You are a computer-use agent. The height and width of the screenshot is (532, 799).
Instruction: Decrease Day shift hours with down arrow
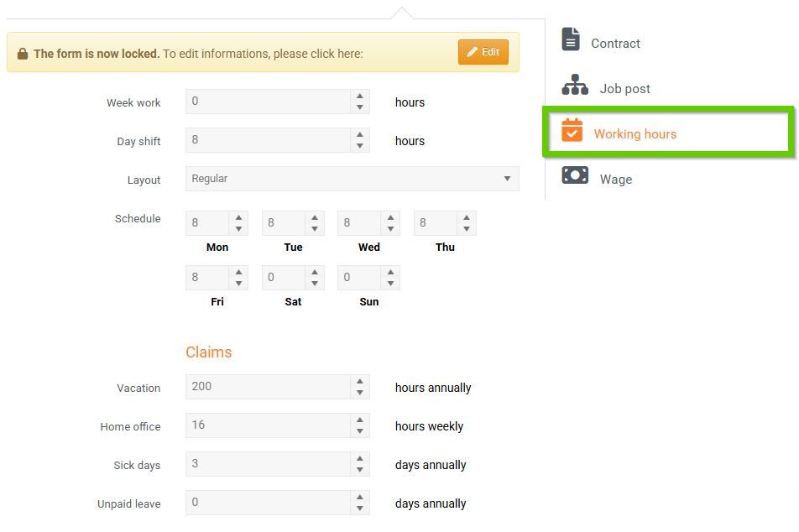coord(360,146)
